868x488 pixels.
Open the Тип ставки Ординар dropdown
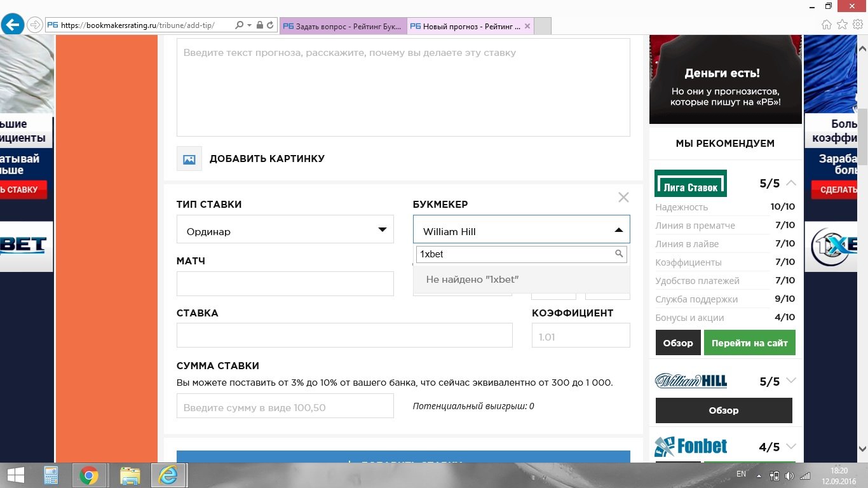pyautogui.click(x=285, y=229)
